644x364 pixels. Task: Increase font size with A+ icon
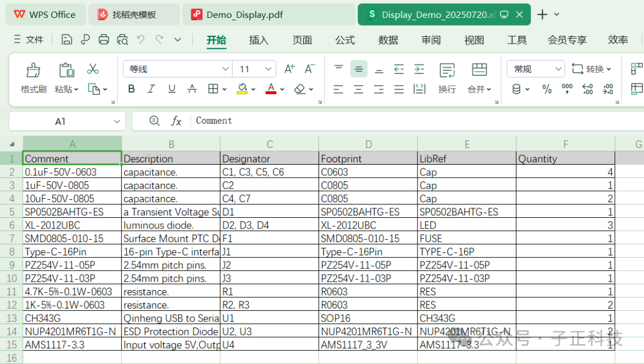(290, 69)
